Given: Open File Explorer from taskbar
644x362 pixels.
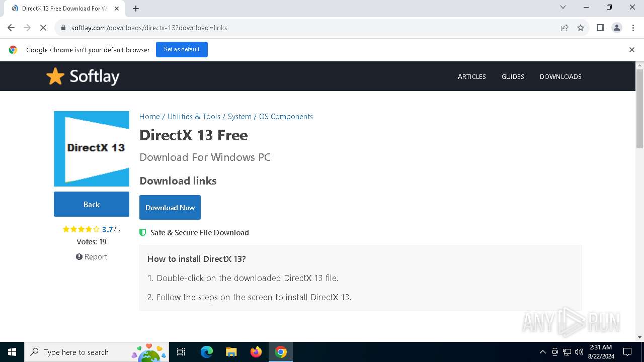Looking at the screenshot, I should click(231, 352).
